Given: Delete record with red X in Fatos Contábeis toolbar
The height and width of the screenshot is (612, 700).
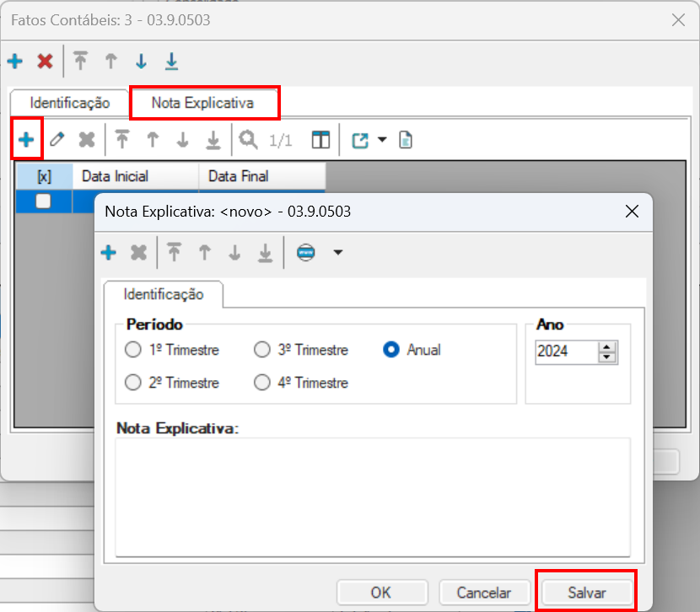Looking at the screenshot, I should click(x=45, y=61).
